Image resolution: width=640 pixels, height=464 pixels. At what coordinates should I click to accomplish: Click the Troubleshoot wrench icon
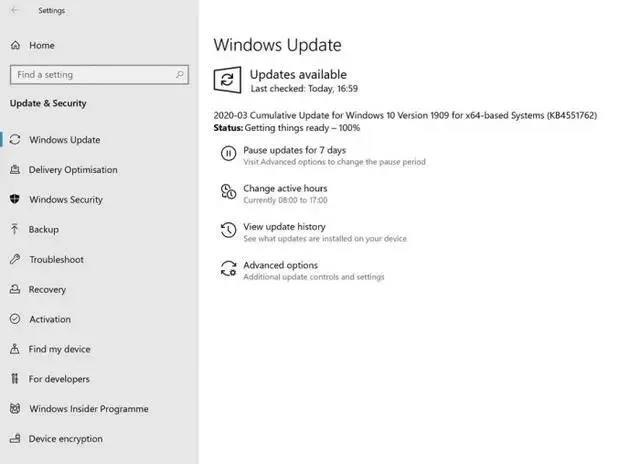(x=15, y=259)
